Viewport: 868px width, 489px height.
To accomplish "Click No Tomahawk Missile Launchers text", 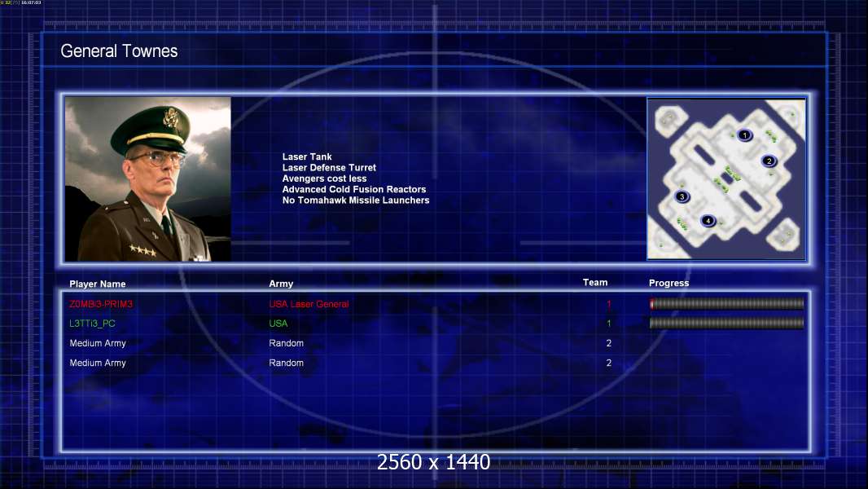I will click(x=356, y=200).
